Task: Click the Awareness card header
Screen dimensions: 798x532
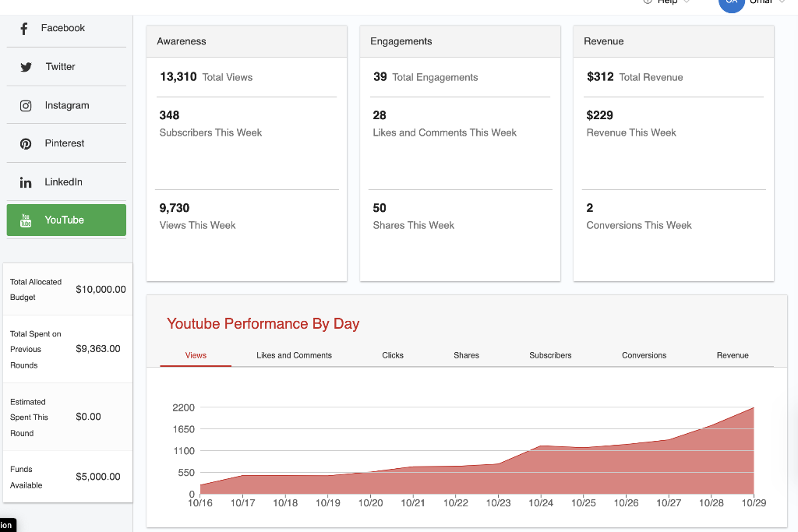Action: click(247, 41)
